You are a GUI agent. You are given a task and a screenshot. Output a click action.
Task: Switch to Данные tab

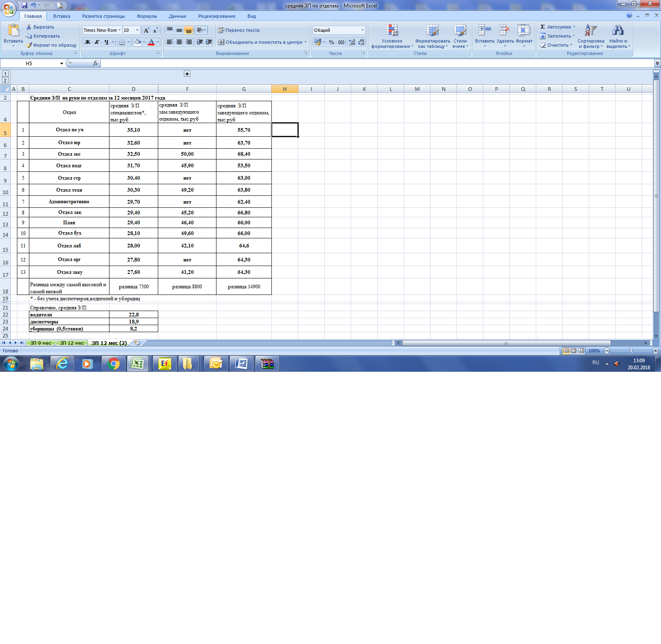click(178, 16)
